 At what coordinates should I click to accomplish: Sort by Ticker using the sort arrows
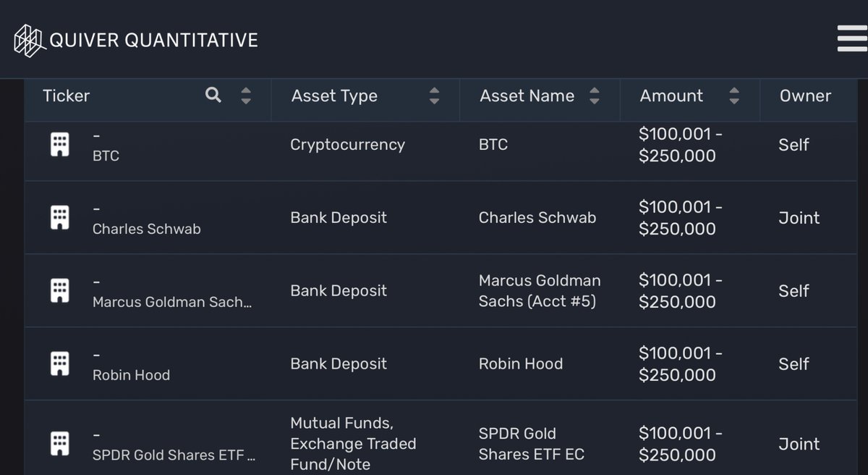click(x=246, y=96)
